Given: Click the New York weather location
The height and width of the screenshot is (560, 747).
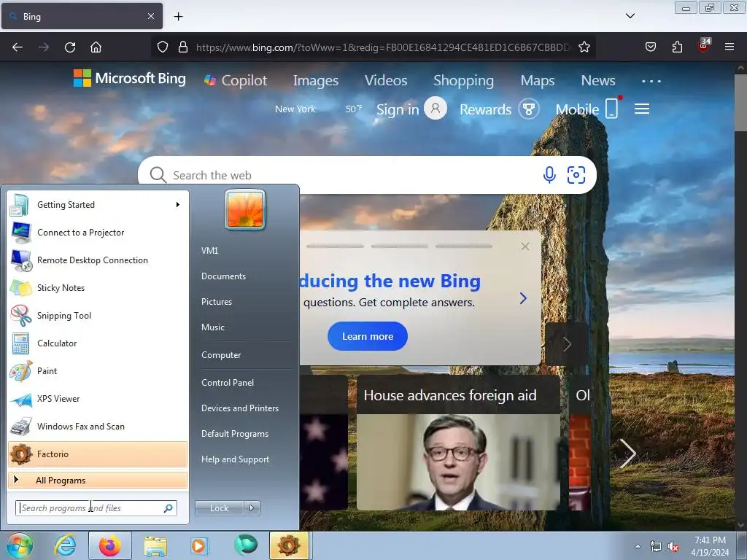Looking at the screenshot, I should pos(295,109).
